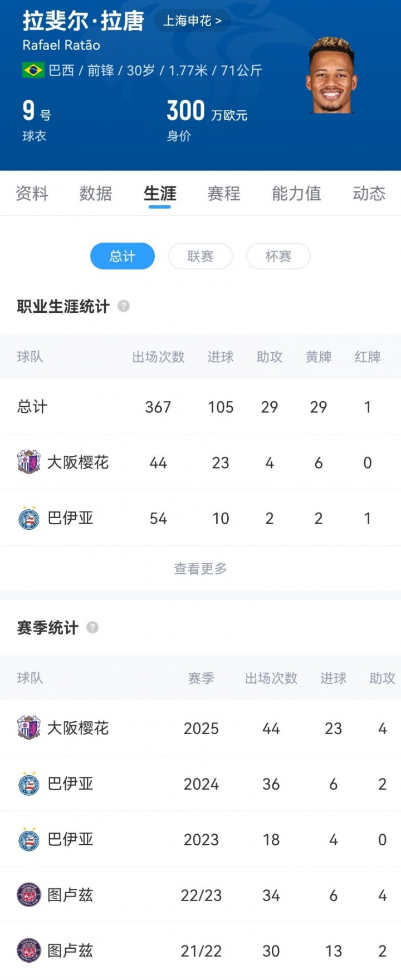Expand career list with 查看更多
Screen dimensions: 401x980
200,568
